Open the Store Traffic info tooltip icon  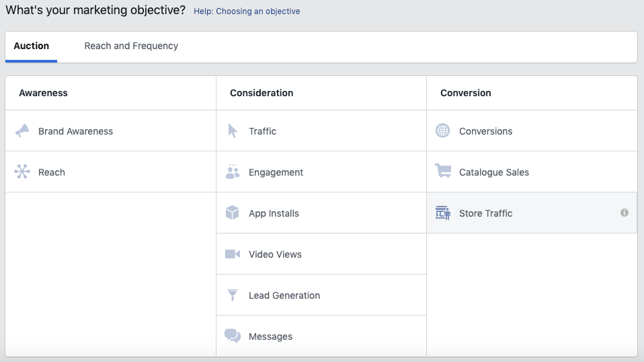tap(625, 213)
